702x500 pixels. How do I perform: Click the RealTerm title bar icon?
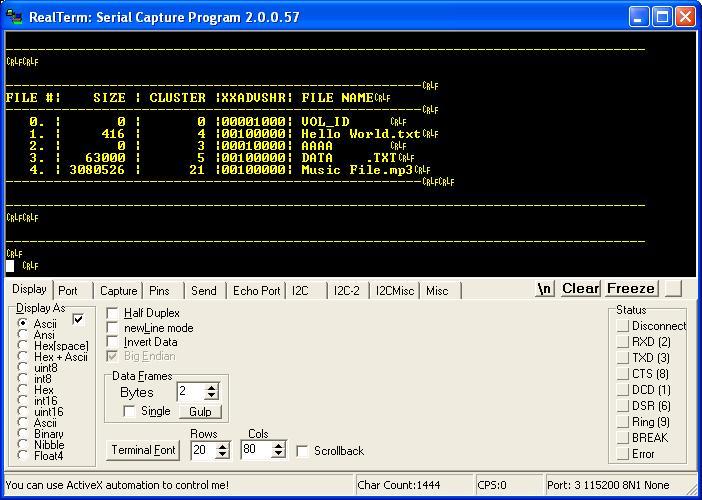point(14,17)
